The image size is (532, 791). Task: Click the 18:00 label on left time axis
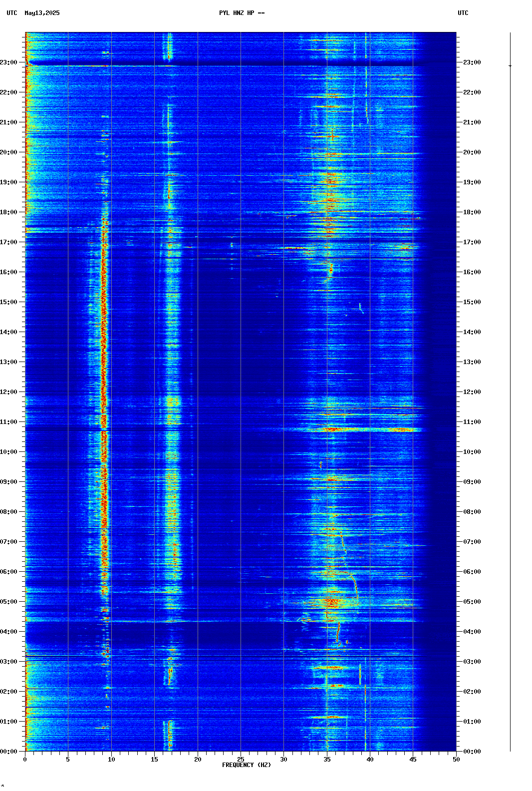(8, 212)
